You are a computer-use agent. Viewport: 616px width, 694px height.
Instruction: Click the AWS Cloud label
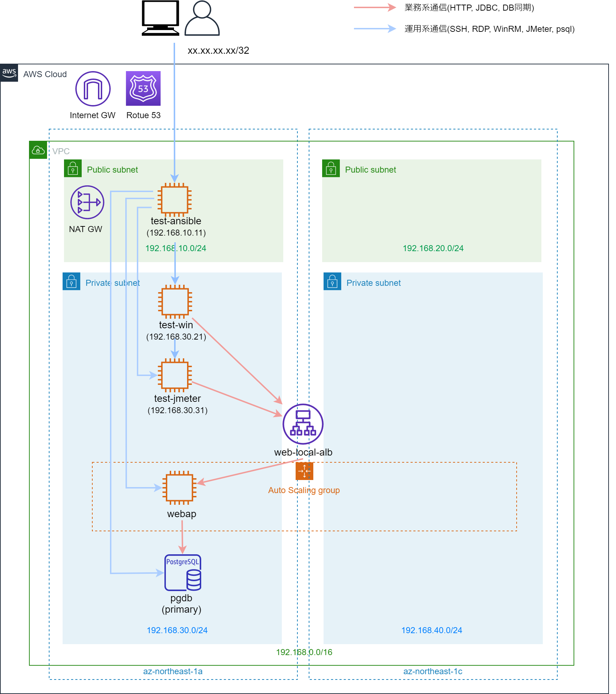click(x=45, y=74)
